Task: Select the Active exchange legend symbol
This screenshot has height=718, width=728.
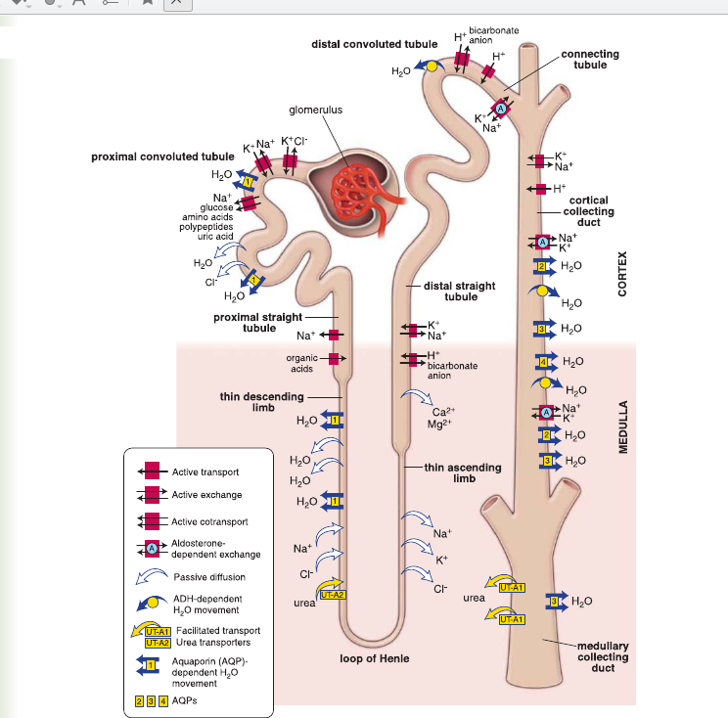Action: point(152,495)
